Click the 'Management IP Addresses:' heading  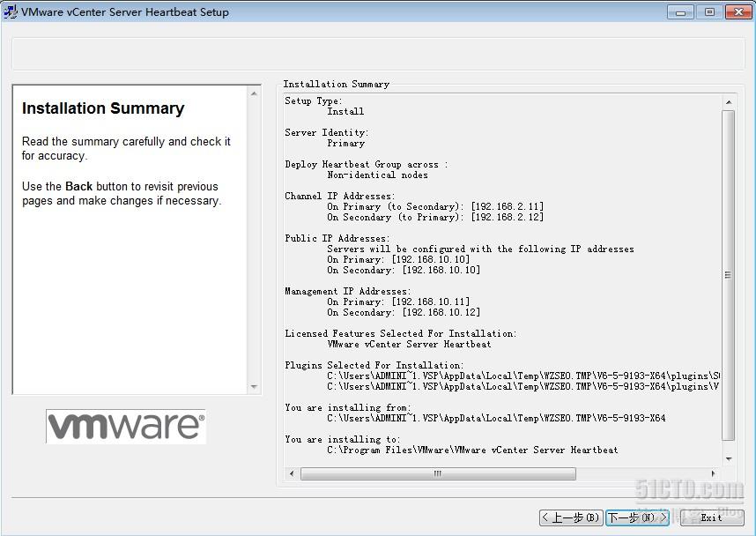tap(348, 292)
